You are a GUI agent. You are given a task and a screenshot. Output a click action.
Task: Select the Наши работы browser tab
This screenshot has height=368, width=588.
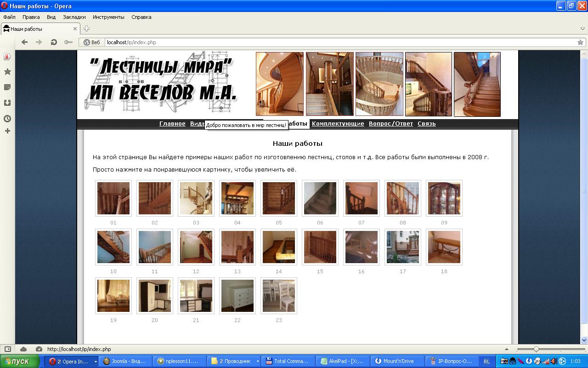pos(40,29)
